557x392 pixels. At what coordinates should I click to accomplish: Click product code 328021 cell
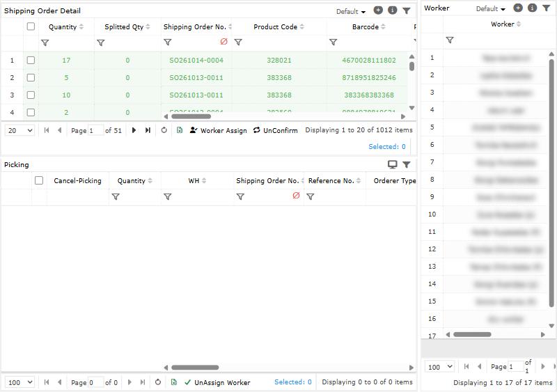279,60
